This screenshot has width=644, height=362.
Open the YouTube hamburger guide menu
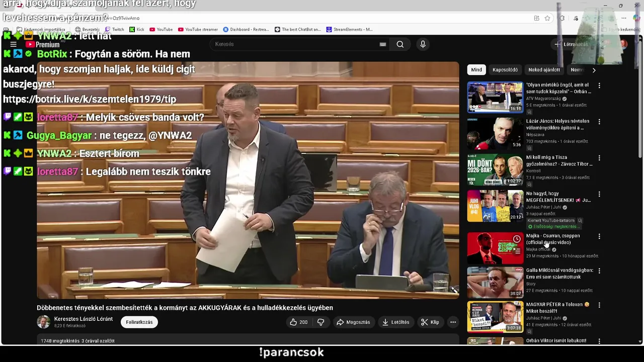click(14, 44)
